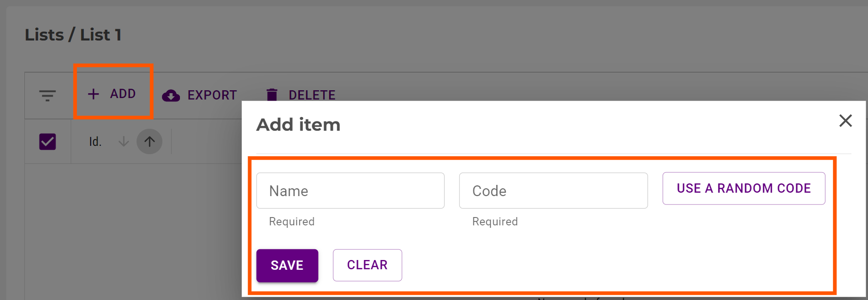The height and width of the screenshot is (300, 868).
Task: Click the ADD toolbar label
Action: click(123, 94)
